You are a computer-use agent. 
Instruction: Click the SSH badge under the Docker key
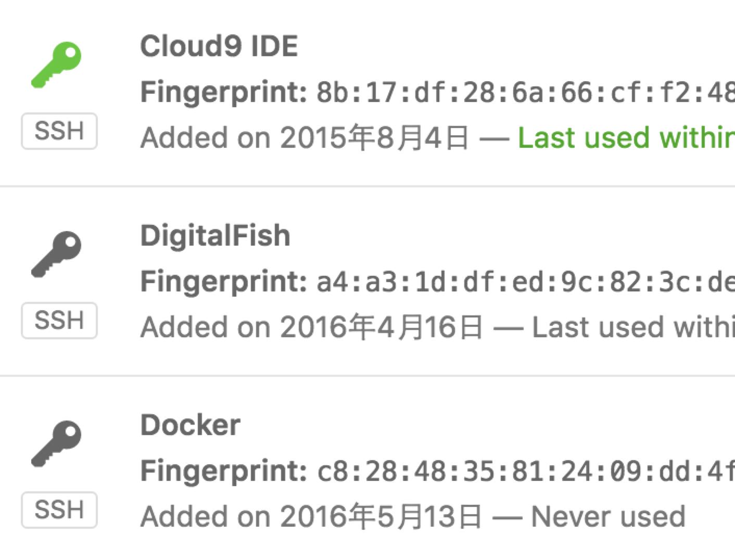(x=59, y=510)
